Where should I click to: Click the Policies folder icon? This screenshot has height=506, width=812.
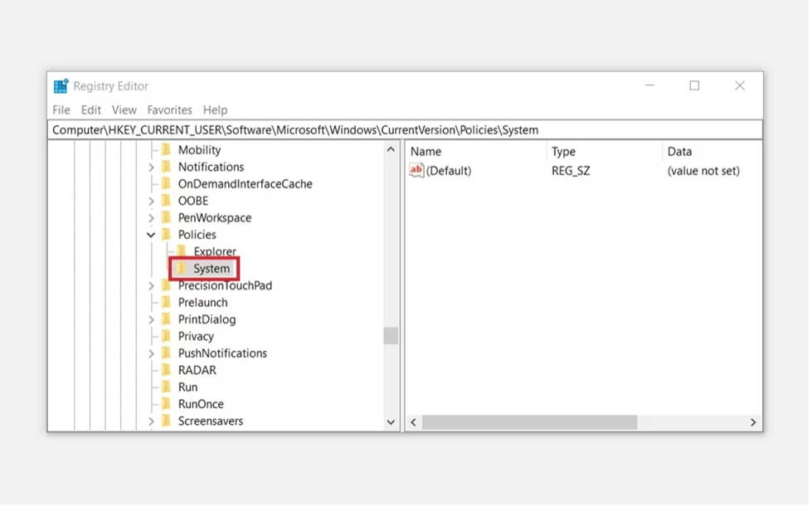coord(166,235)
